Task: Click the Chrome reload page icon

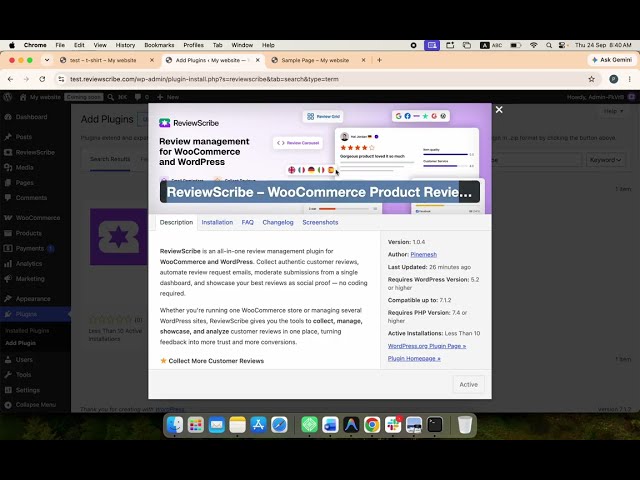Action: [42, 79]
